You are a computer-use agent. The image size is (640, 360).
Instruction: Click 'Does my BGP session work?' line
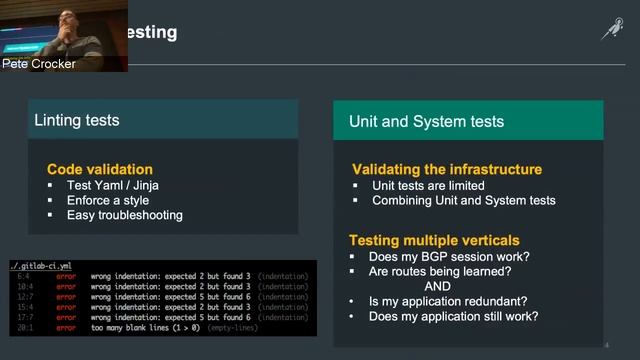point(449,257)
